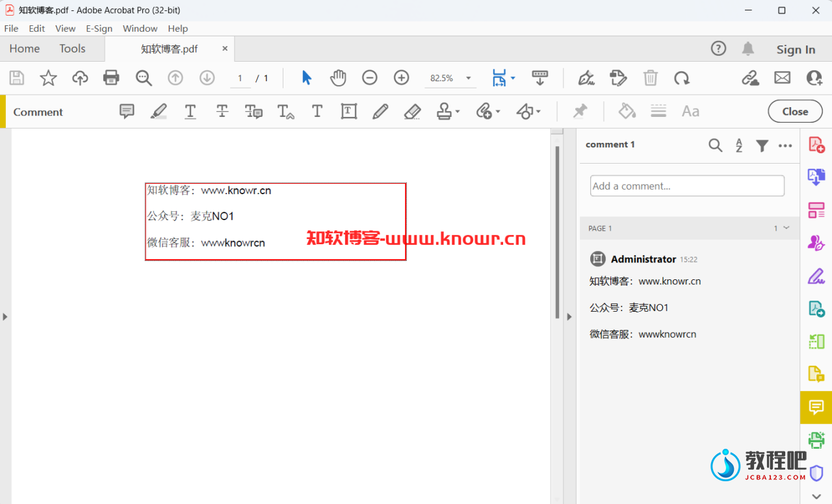This screenshot has height=504, width=832.
Task: Select the eraser tool
Action: point(412,112)
